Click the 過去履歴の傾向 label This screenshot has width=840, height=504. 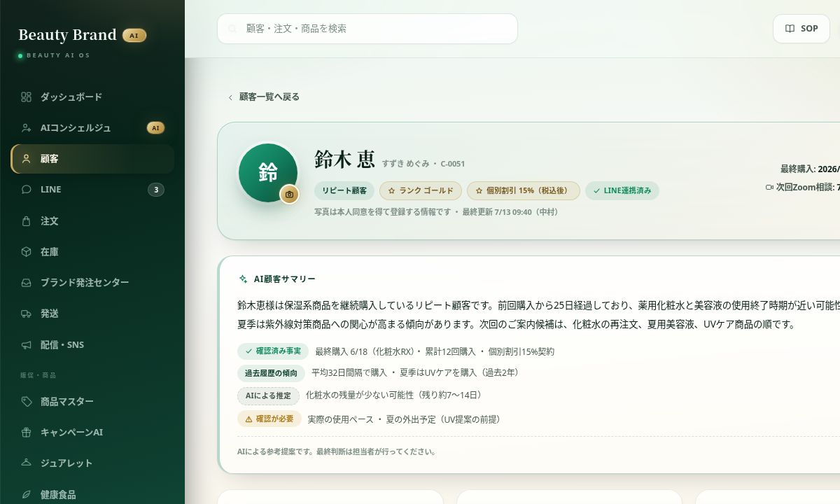coord(272,372)
